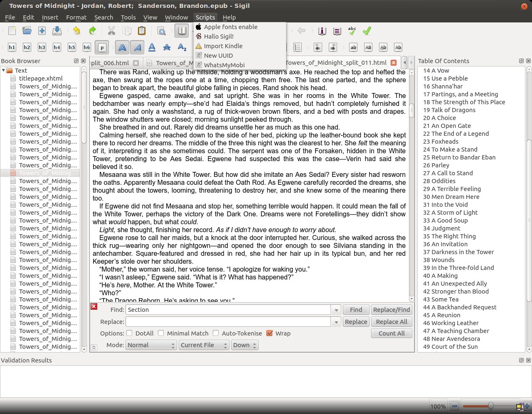This screenshot has width=532, height=414.
Task: Apply Heading 4 style
Action: pyautogui.click(x=57, y=47)
